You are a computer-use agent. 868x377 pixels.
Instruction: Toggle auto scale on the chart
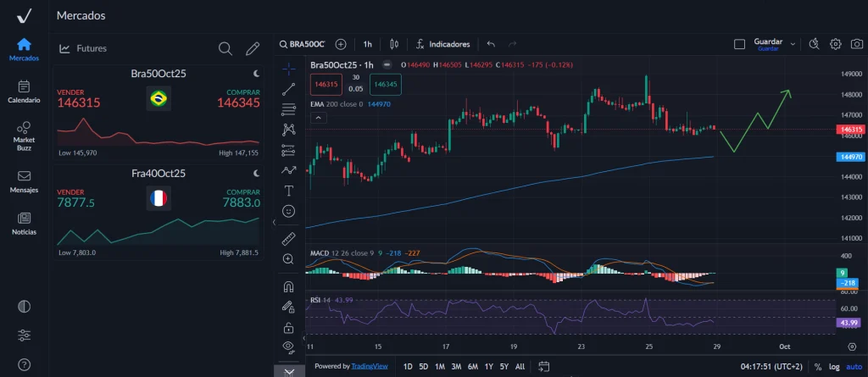(x=854, y=366)
